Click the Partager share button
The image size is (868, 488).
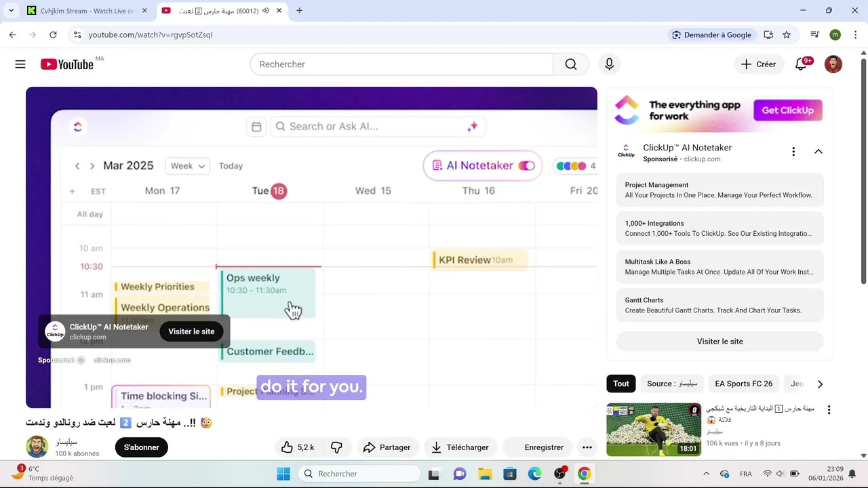coord(387,447)
